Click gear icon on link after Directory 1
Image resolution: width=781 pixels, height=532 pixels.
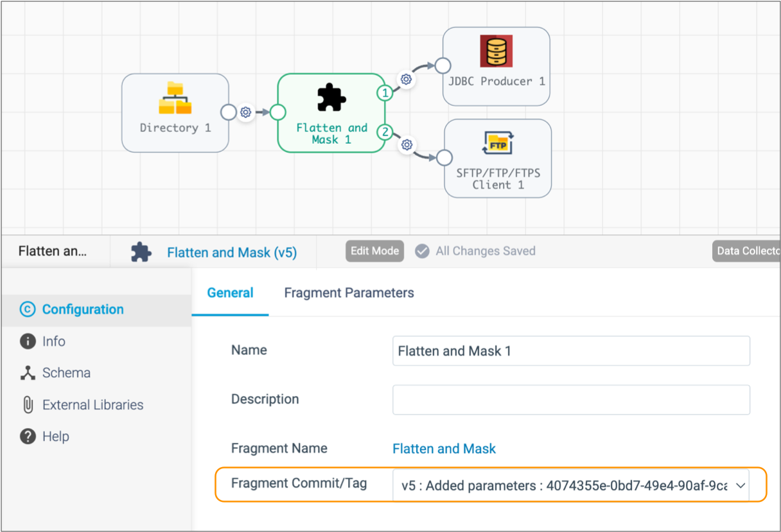pos(245,112)
